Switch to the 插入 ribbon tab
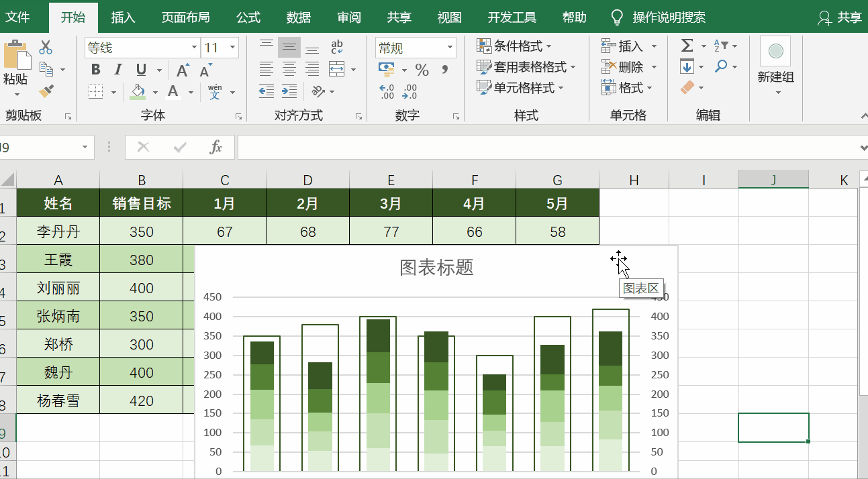The image size is (868, 479). [122, 17]
